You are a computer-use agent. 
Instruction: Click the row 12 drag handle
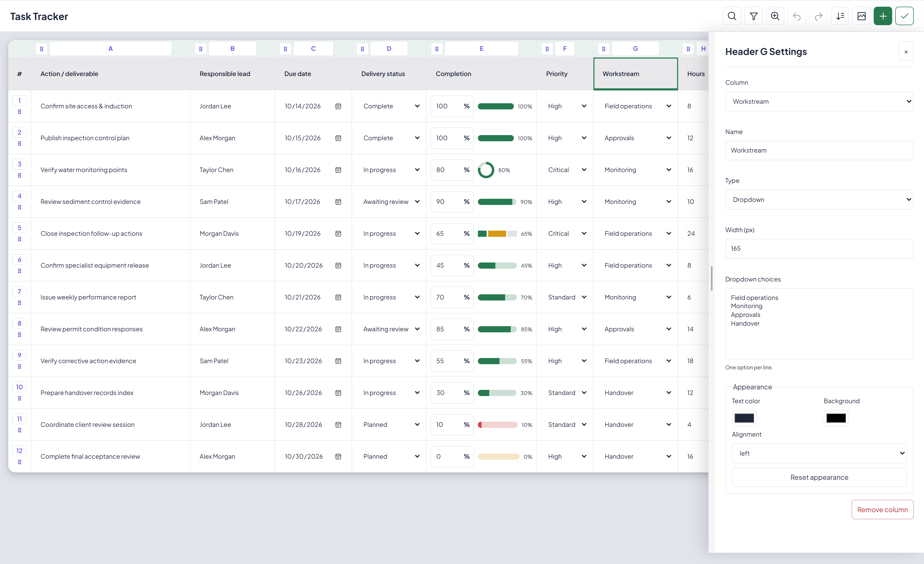tap(20, 462)
